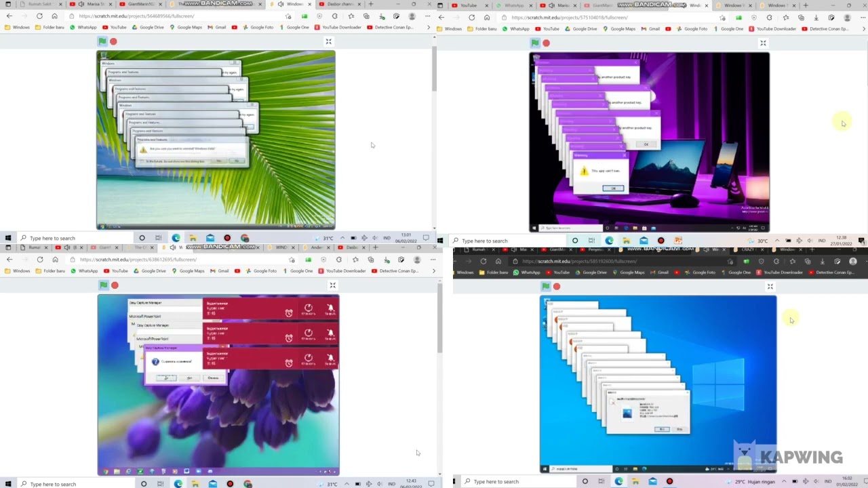Exit fullscreen on the blue Windows 10 project
The width and height of the screenshot is (868, 488).
pyautogui.click(x=770, y=286)
